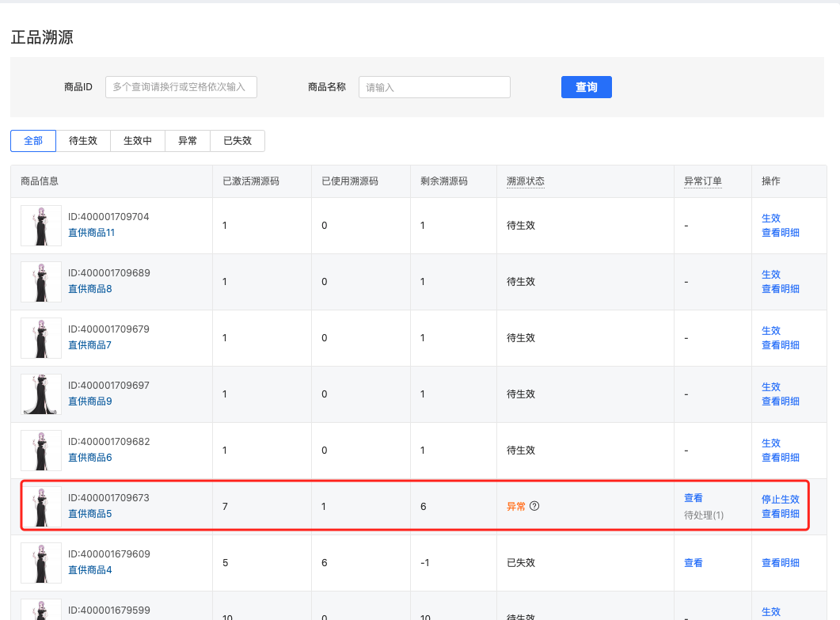The image size is (840, 620).
Task: Focus the 商品ID input field
Action: pos(181,87)
